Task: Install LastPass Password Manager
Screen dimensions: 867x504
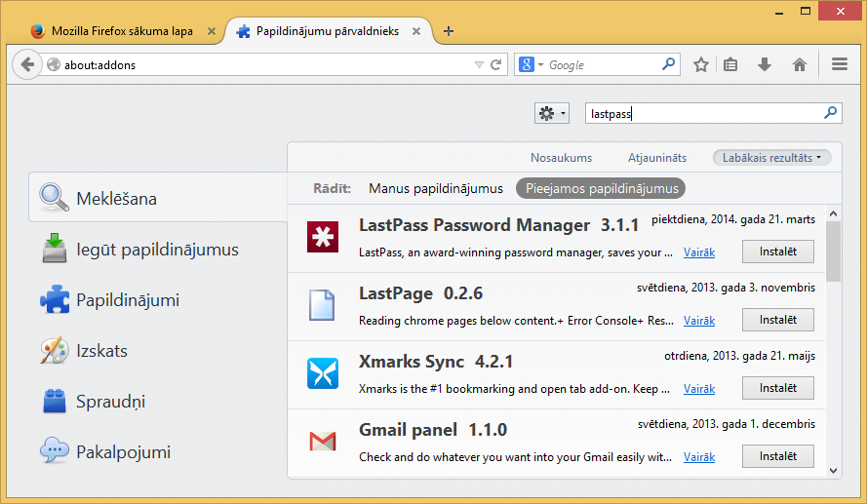Action: pyautogui.click(x=777, y=252)
